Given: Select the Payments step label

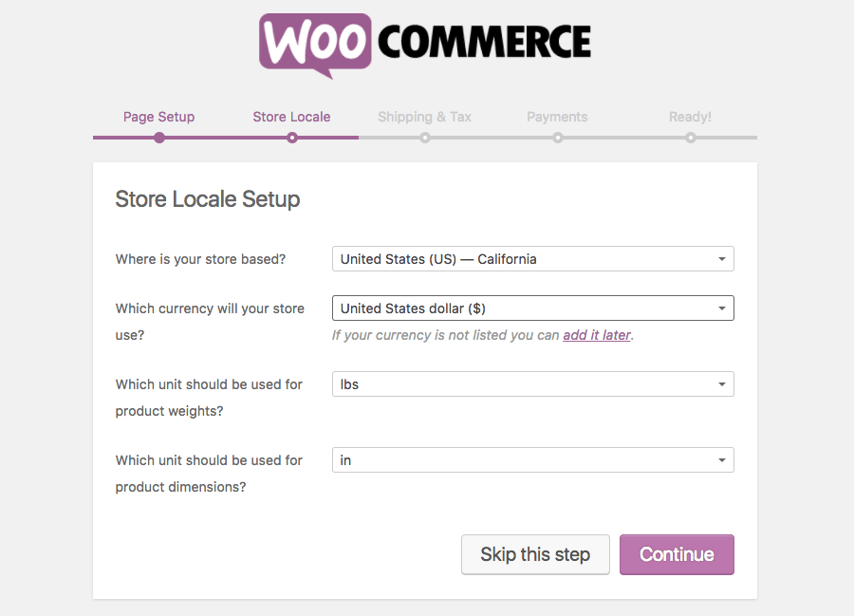Looking at the screenshot, I should (557, 117).
